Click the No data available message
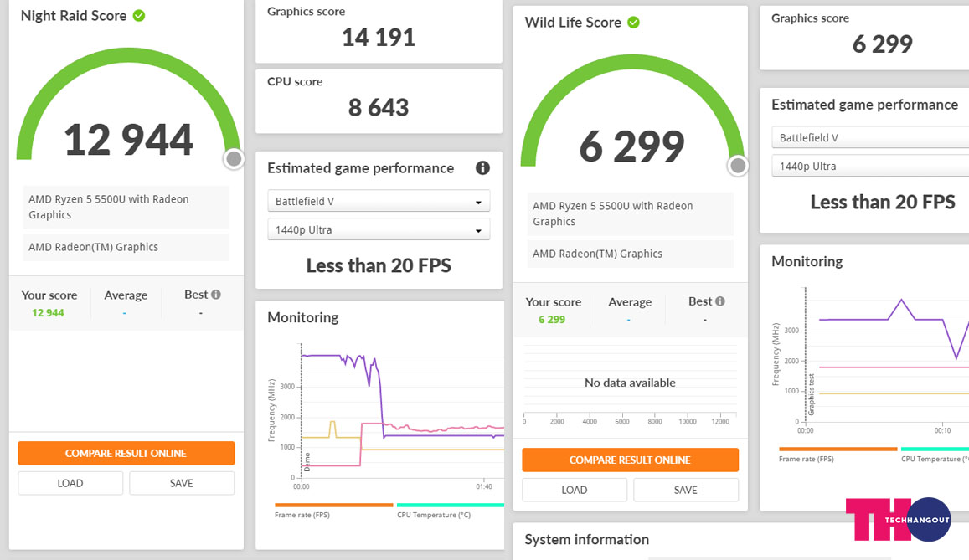The image size is (969, 560). click(630, 383)
